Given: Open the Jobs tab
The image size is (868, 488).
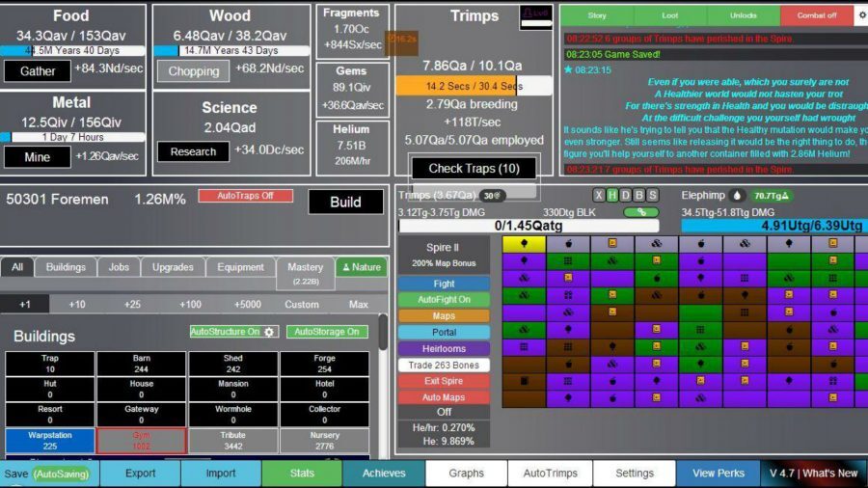Looking at the screenshot, I should (x=119, y=267).
